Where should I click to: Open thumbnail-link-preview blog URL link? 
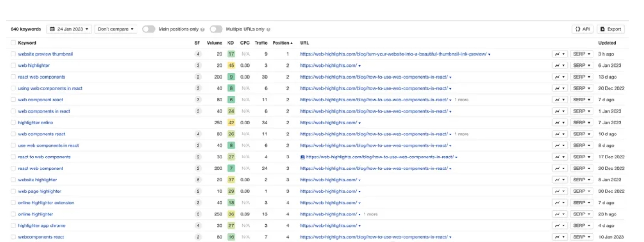click(x=393, y=54)
